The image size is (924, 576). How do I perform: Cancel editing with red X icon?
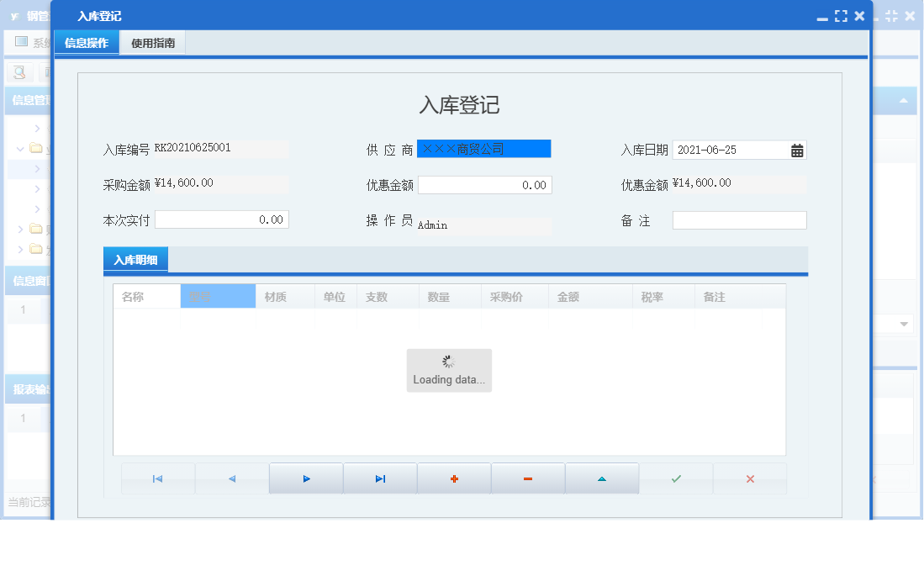click(x=750, y=478)
